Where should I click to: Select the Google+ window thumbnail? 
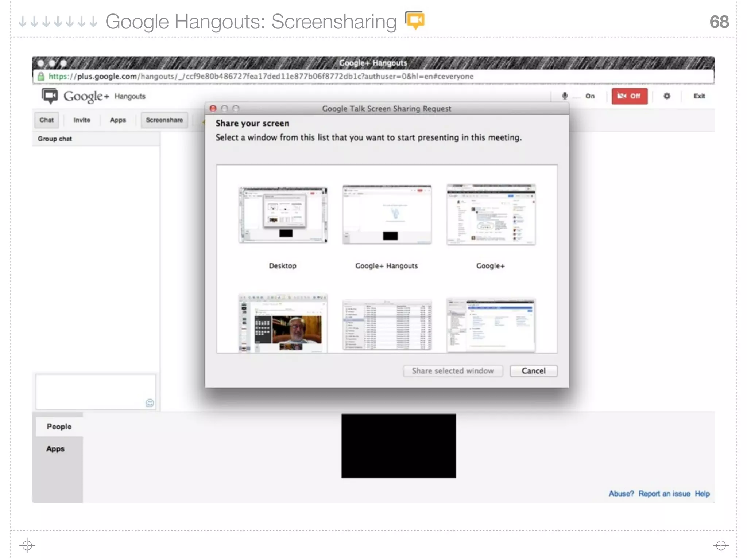[491, 215]
